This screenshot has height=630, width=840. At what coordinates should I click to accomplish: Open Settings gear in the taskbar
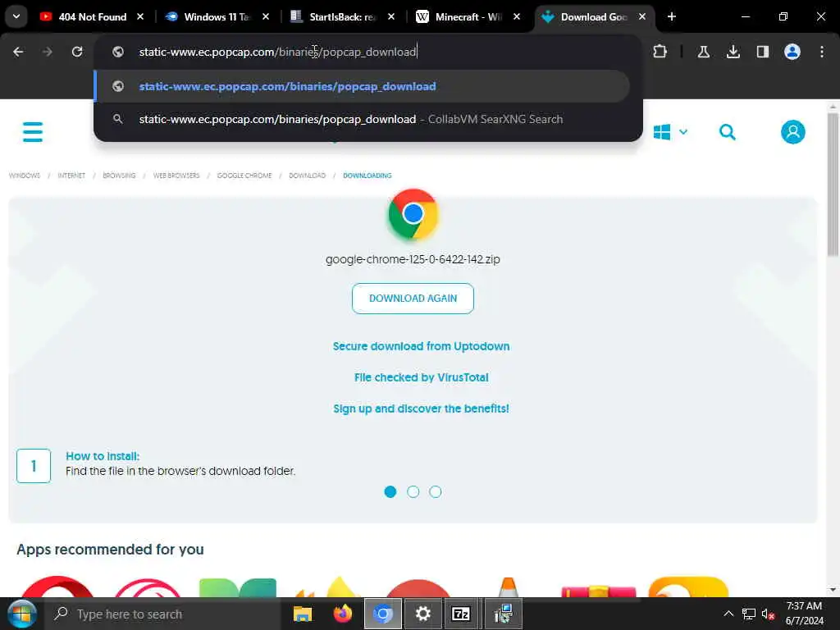tap(422, 614)
